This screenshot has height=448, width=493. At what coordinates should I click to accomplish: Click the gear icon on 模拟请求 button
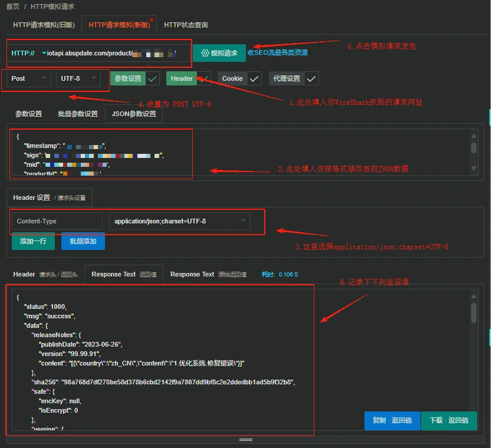(x=205, y=53)
